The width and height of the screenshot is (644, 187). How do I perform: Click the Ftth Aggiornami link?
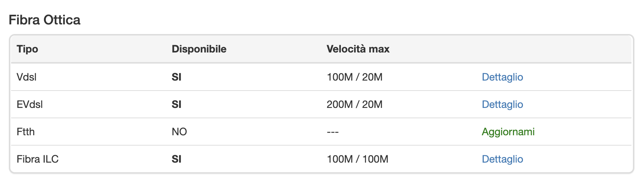pyautogui.click(x=508, y=132)
